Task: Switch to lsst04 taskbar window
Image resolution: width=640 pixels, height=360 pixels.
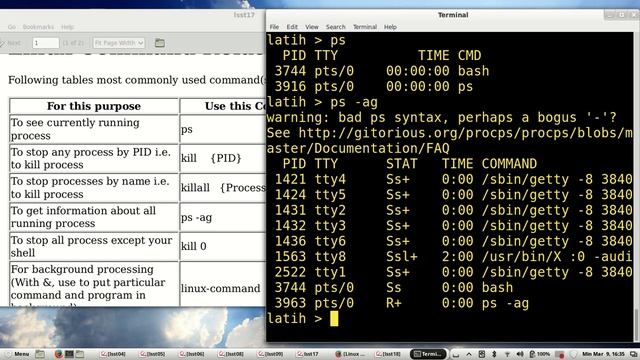Action: (x=113, y=354)
